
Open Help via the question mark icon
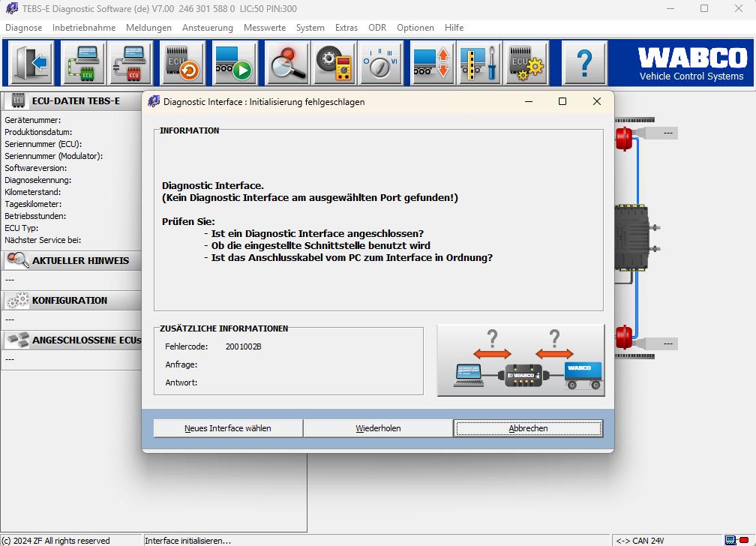(584, 64)
